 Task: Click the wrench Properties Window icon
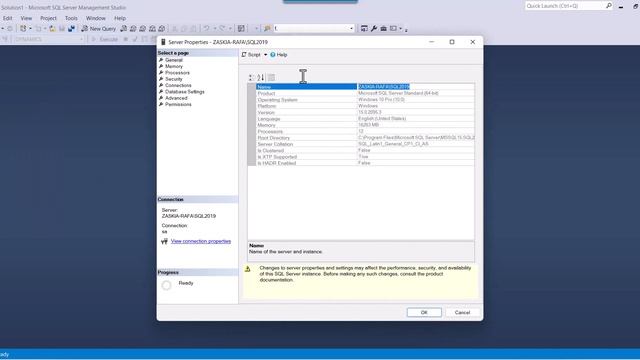coord(374,29)
